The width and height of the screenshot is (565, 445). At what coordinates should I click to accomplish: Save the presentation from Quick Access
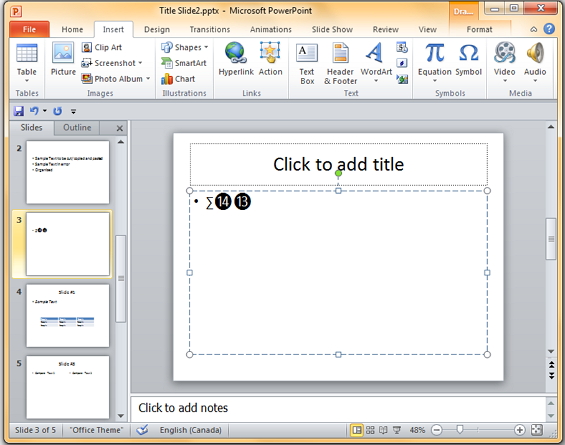pyautogui.click(x=19, y=111)
